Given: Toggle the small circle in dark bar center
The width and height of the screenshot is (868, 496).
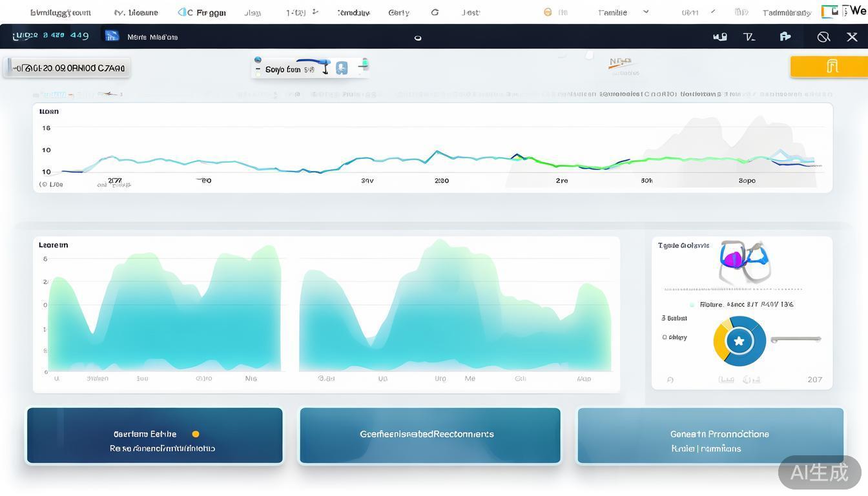Looking at the screenshot, I should coord(418,38).
